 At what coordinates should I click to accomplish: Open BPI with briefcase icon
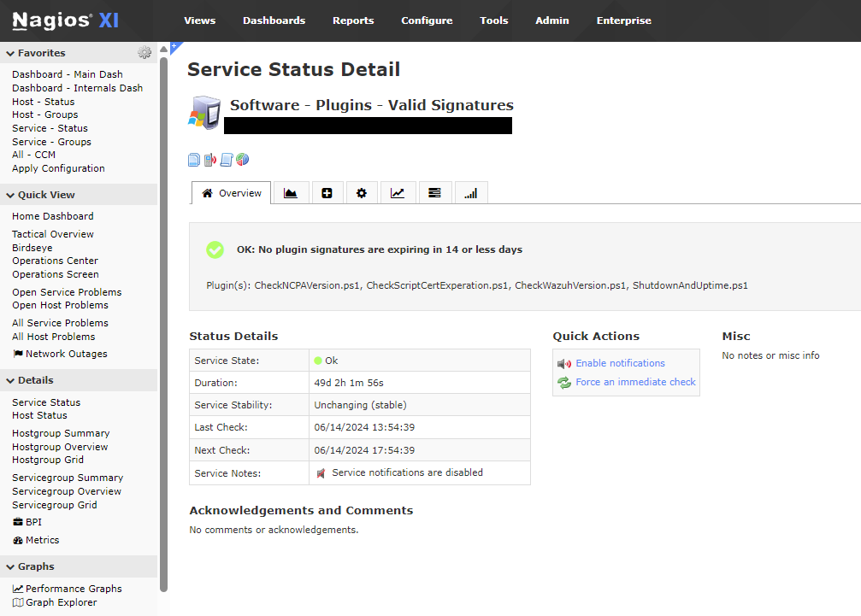pos(27,522)
